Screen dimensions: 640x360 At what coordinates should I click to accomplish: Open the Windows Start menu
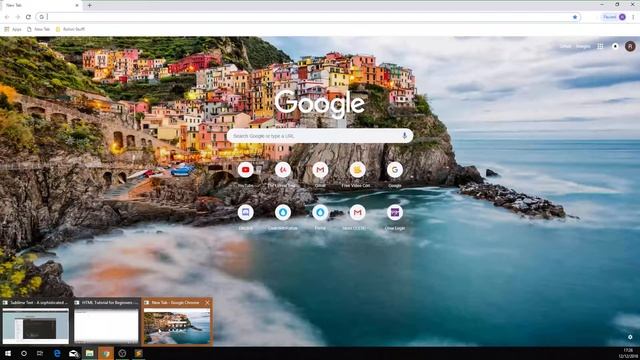(7, 353)
